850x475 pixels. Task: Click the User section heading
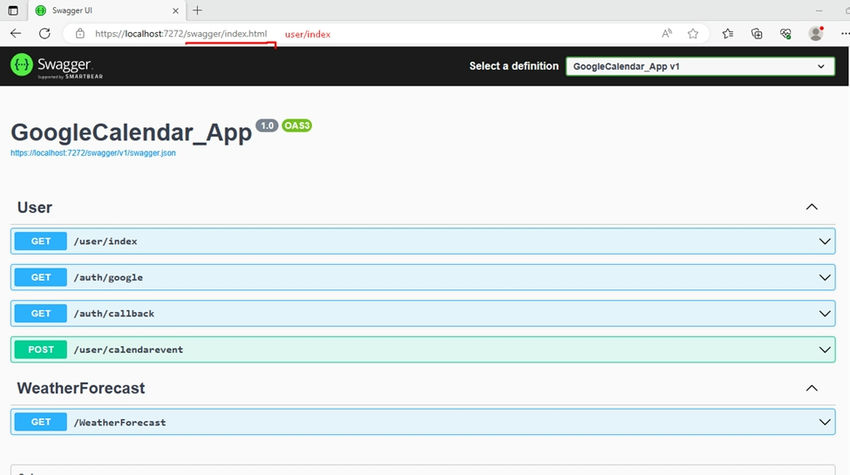[x=35, y=207]
